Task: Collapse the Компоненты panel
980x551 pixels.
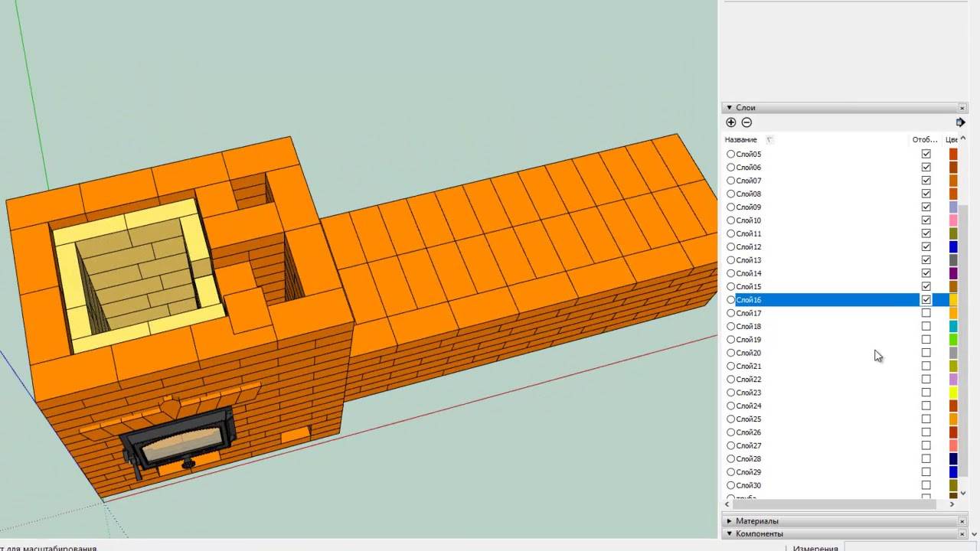Action: point(730,534)
